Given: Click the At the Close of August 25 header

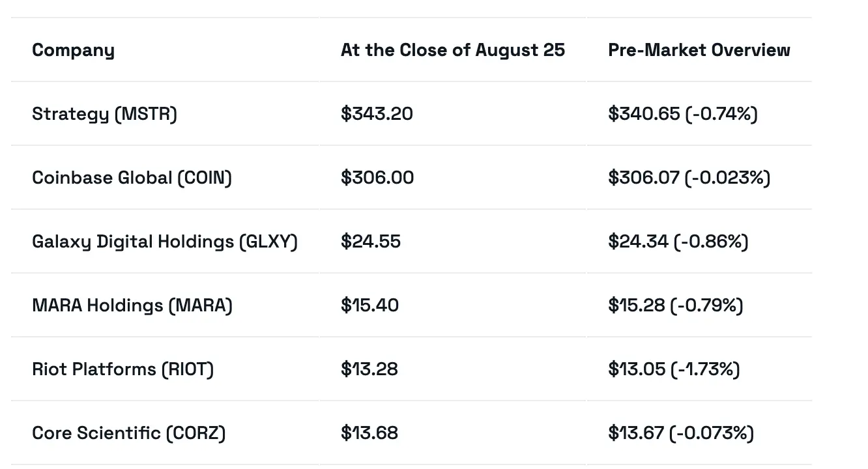Looking at the screenshot, I should [452, 50].
